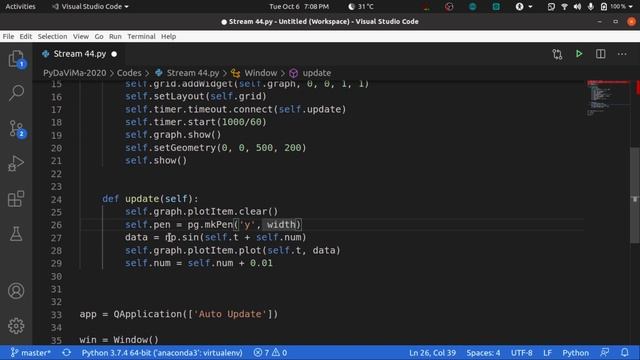Synchronize changes icon in the status bar

click(x=67, y=353)
